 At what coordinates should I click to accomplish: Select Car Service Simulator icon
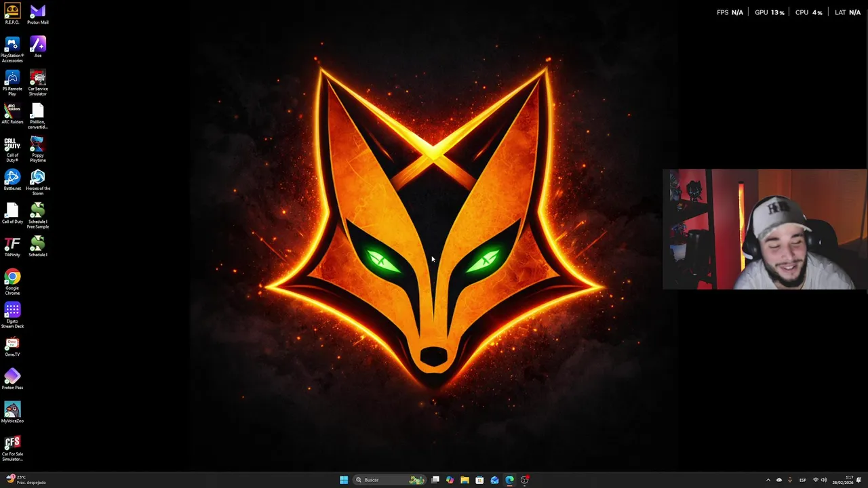tap(38, 83)
